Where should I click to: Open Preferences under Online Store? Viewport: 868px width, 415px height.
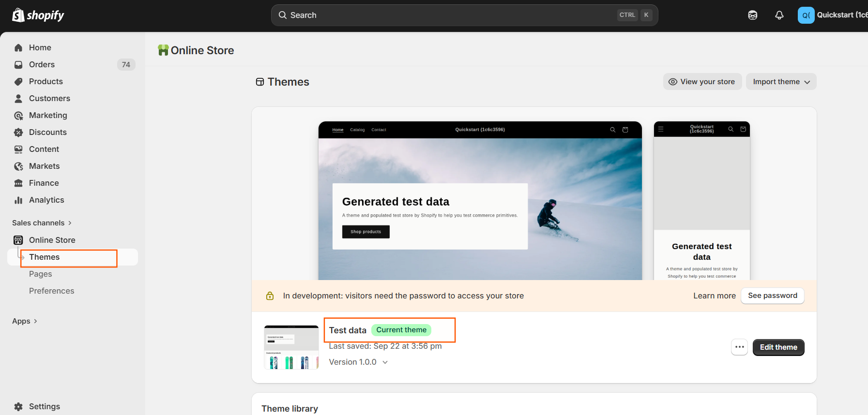click(x=51, y=291)
